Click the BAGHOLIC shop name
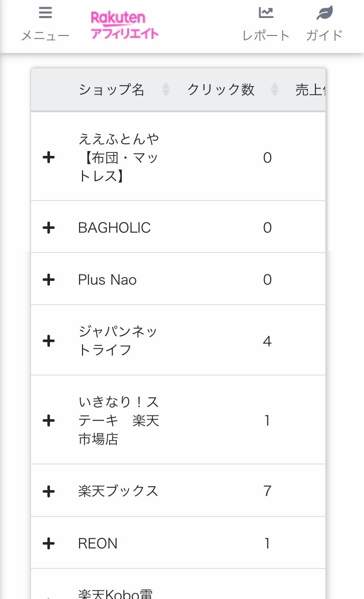This screenshot has height=599, width=364. point(115,227)
